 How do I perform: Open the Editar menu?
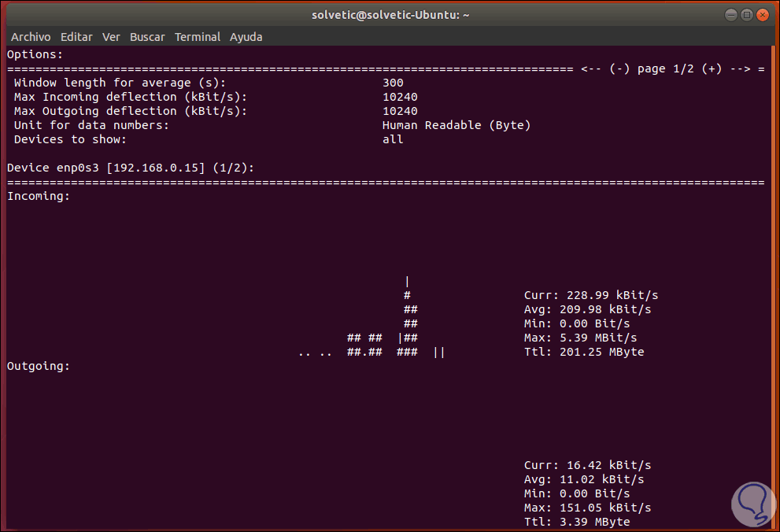coord(76,37)
